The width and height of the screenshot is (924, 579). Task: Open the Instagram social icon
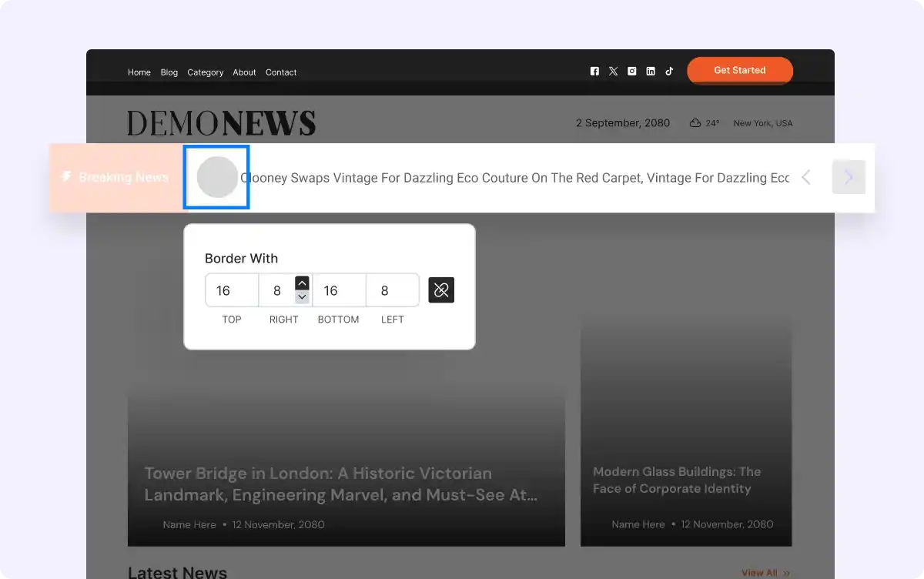pyautogui.click(x=631, y=71)
